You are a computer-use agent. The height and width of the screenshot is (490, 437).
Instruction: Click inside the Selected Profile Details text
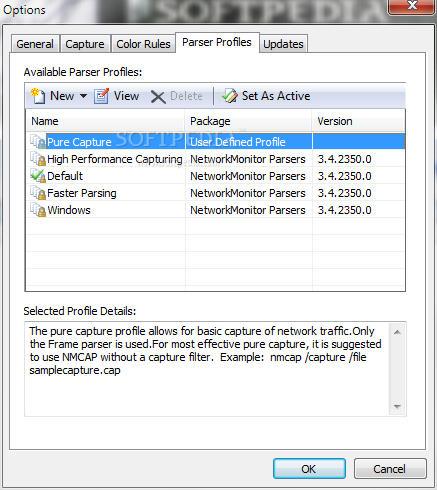tap(205, 350)
